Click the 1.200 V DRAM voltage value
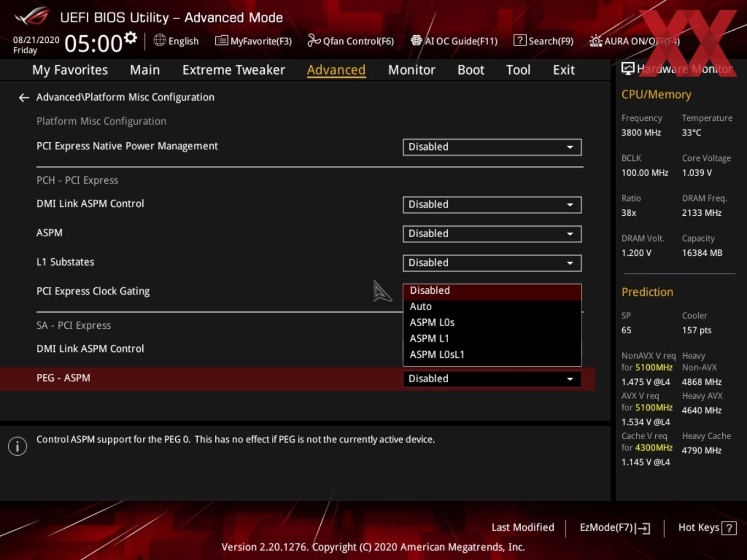747x560 pixels. click(x=636, y=253)
